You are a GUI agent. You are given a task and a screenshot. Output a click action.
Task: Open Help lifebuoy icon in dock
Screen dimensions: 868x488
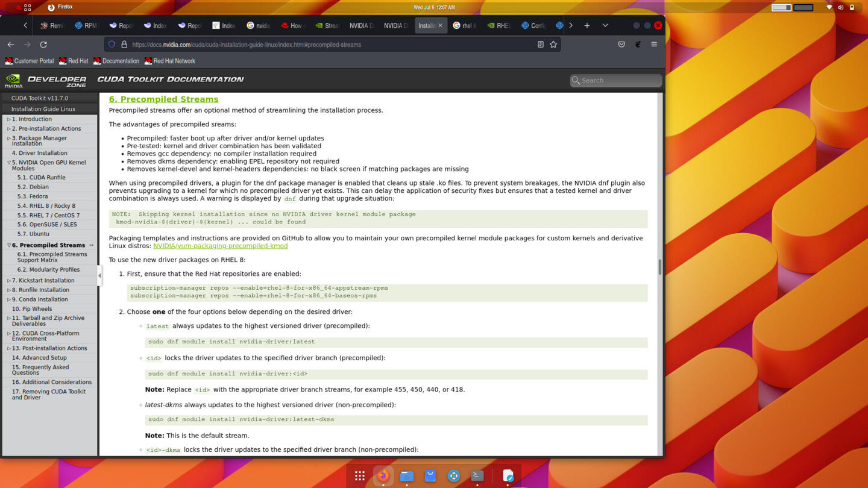[x=454, y=476]
